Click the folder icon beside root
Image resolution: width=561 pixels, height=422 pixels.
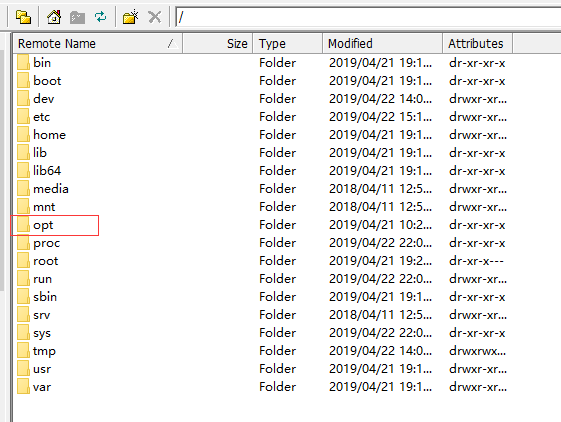coord(23,260)
